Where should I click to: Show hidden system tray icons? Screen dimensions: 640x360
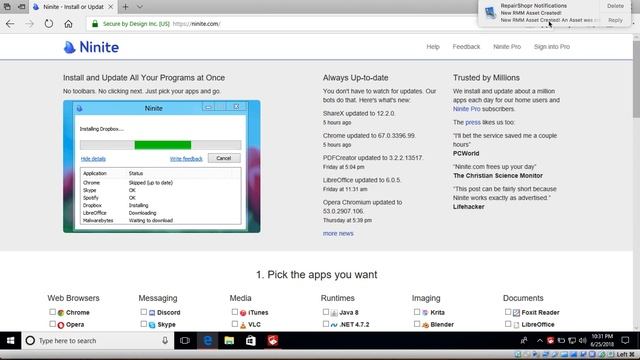pos(540,340)
